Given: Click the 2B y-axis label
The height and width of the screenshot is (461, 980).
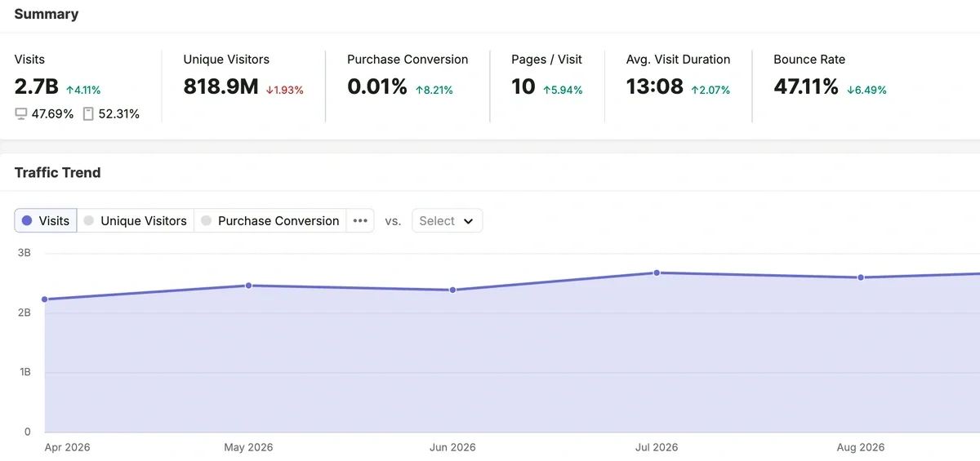Looking at the screenshot, I should [24, 313].
